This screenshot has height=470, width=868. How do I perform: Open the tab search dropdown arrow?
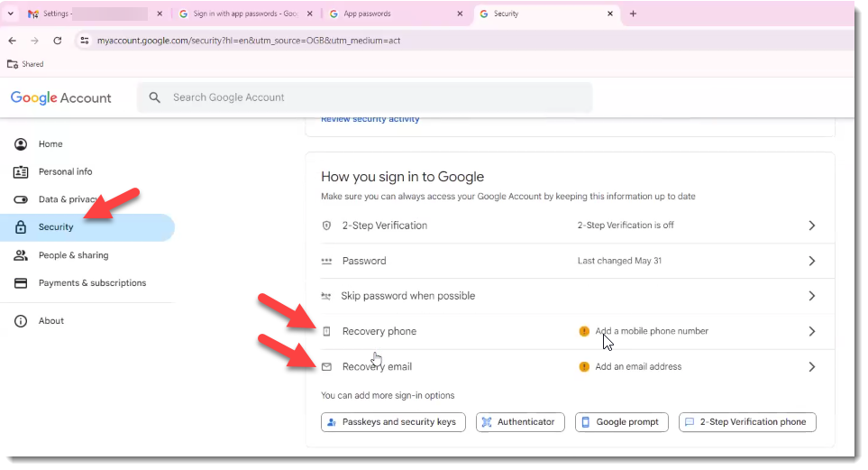coord(11,14)
